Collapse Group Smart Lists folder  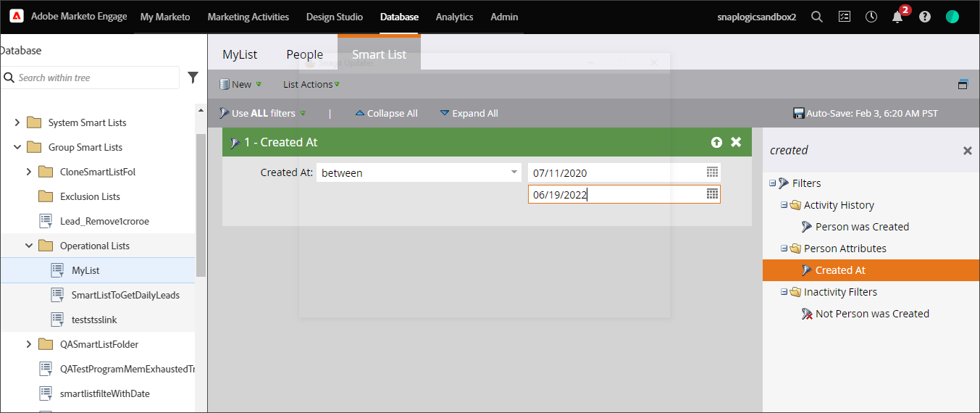coord(17,147)
